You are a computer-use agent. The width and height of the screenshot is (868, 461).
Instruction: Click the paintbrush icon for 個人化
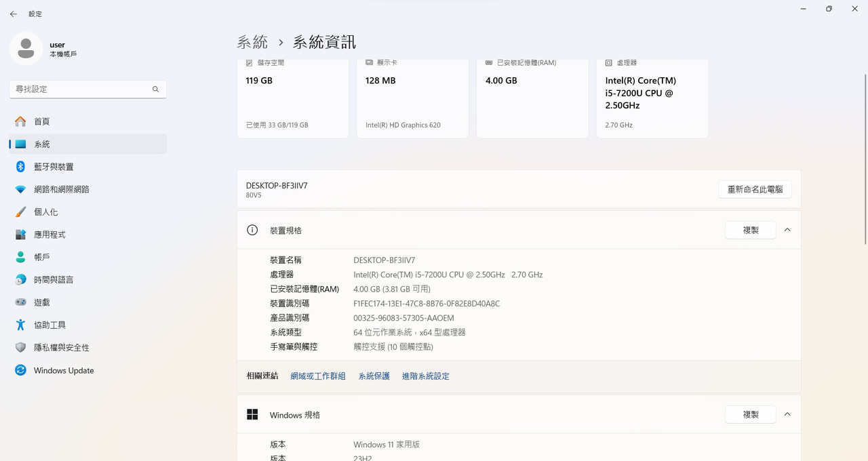tap(20, 212)
